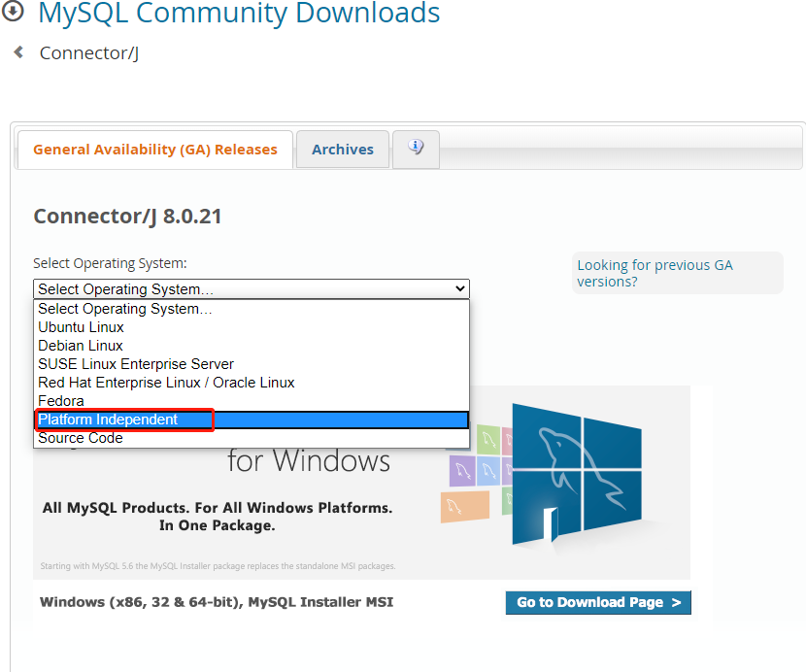Select Debian Linux from the list
806x672 pixels.
252,346
